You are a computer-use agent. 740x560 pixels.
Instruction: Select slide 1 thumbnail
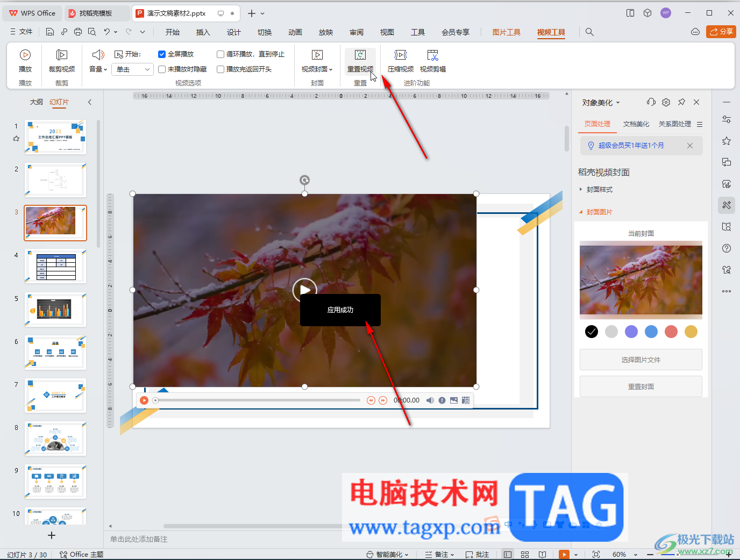click(55, 137)
